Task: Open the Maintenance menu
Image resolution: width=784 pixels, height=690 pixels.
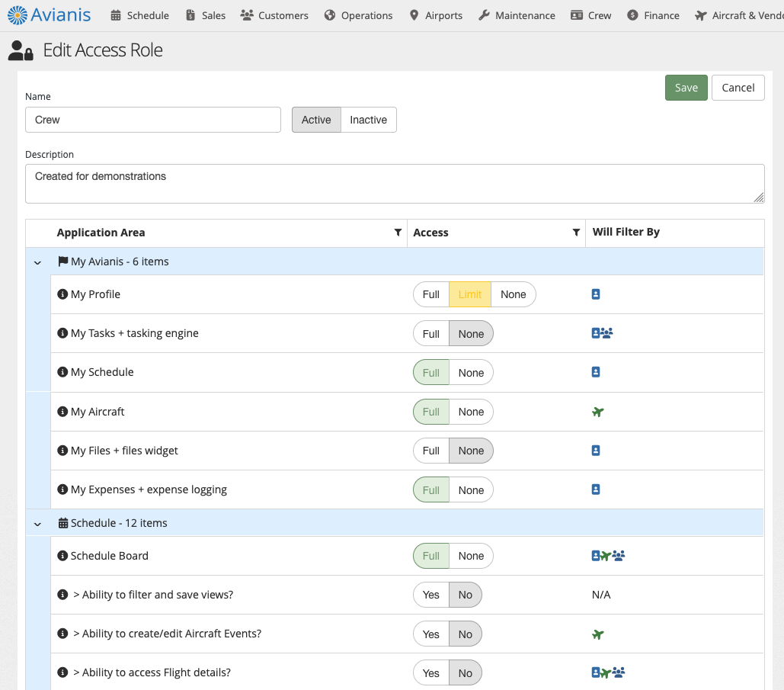Action: click(x=517, y=15)
